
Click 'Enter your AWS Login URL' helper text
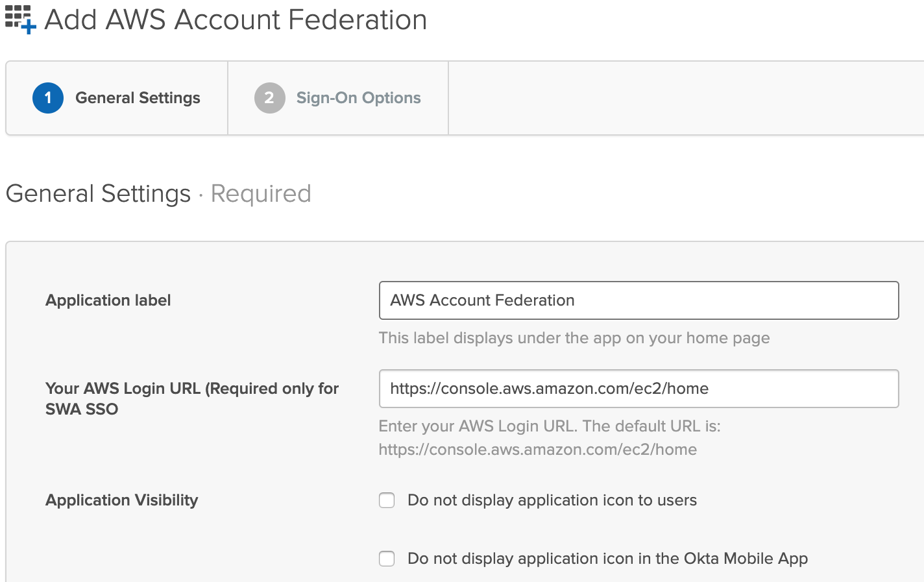[549, 426]
